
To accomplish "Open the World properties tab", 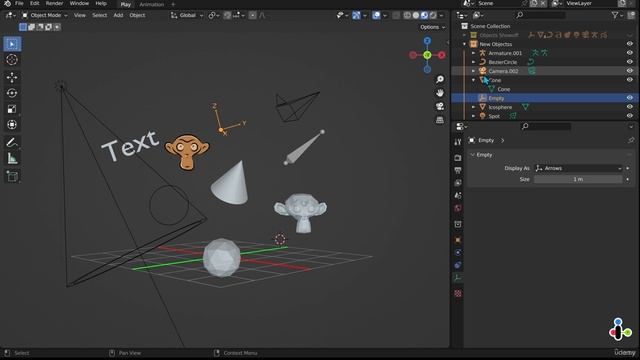I will point(458,209).
